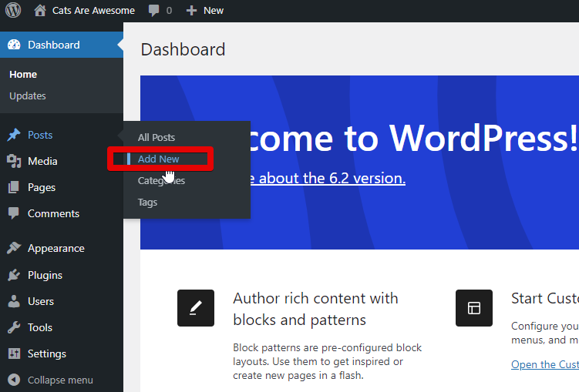
Task: Choose All Posts from the Posts flyout
Action: [x=157, y=138]
